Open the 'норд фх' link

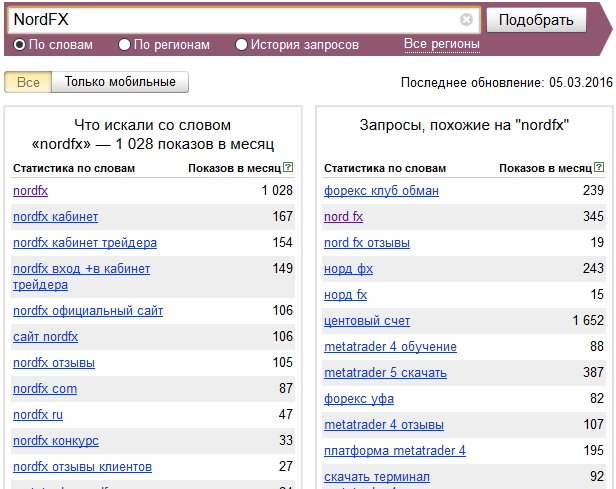(348, 269)
